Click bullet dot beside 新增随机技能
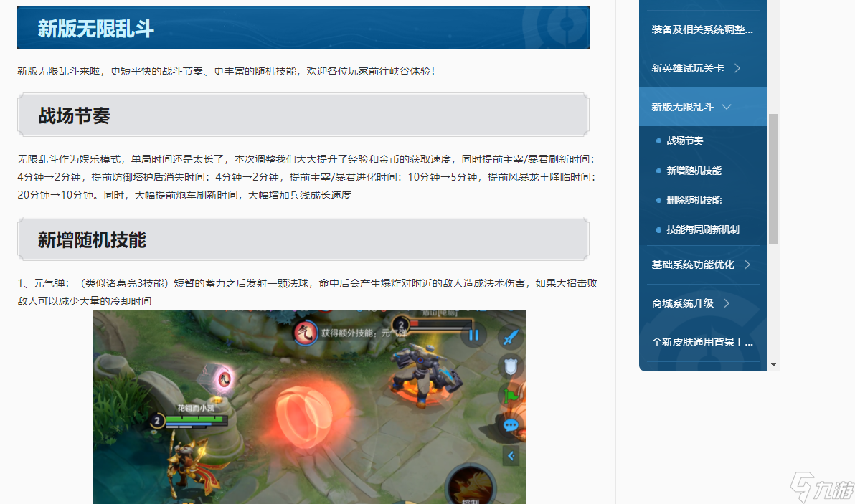The height and width of the screenshot is (504, 855). (x=658, y=171)
